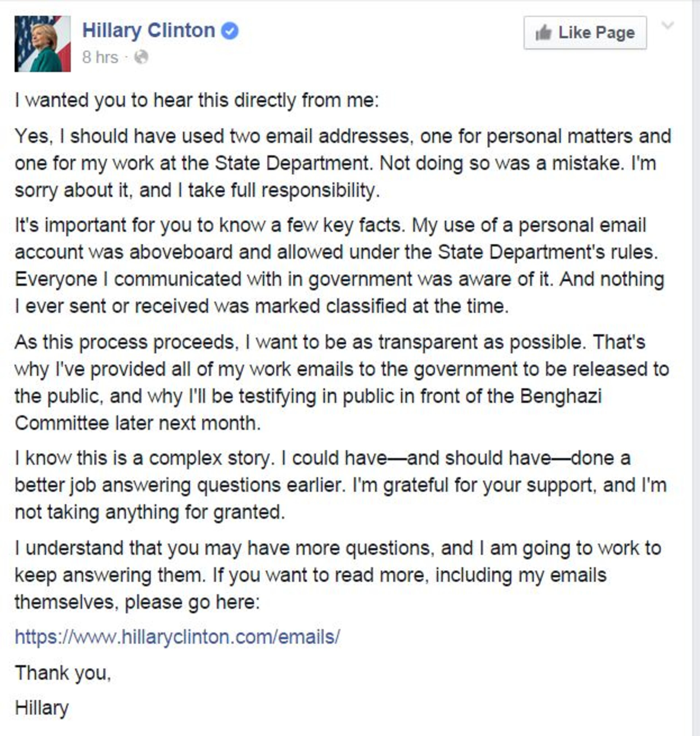Click the "Hillary" signature text
Screen dimensions: 700x736
[42, 708]
